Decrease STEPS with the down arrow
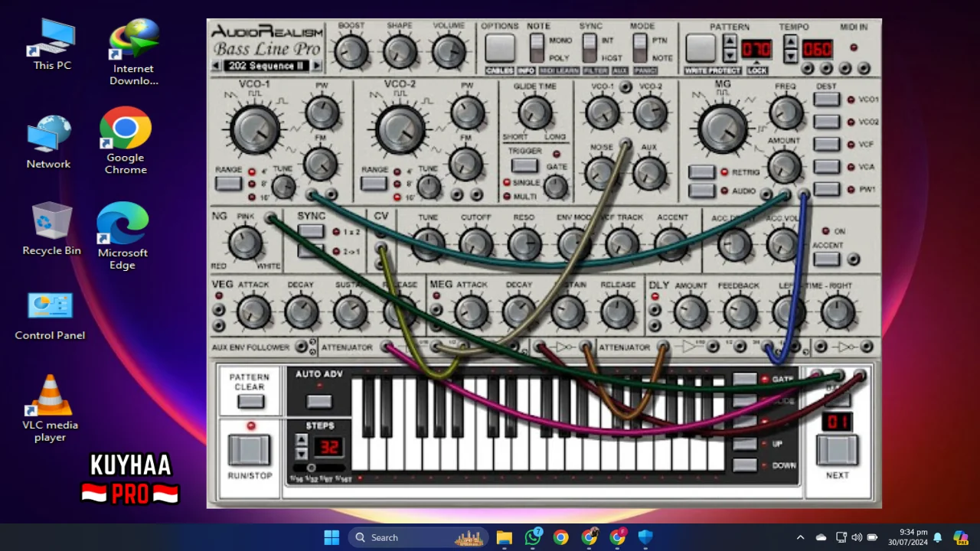The width and height of the screenshot is (980, 551). [302, 453]
